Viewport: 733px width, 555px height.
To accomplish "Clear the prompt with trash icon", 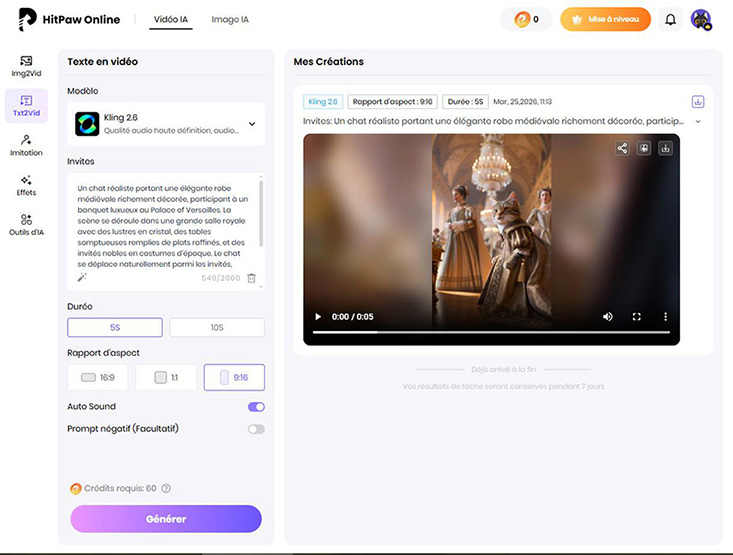I will tap(252, 278).
